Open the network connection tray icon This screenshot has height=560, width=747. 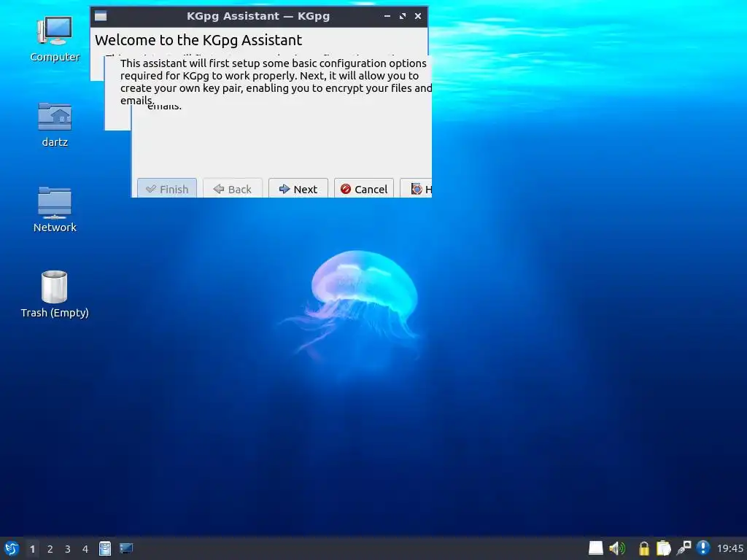[684, 548]
